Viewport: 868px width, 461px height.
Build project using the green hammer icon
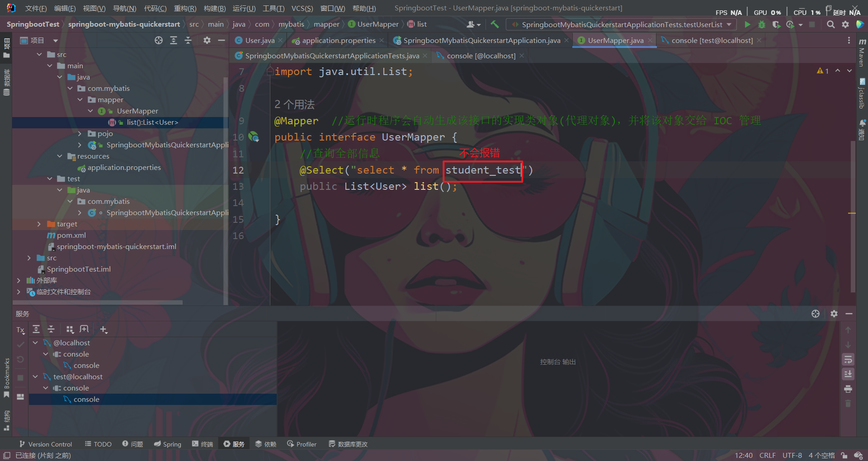[x=495, y=24]
